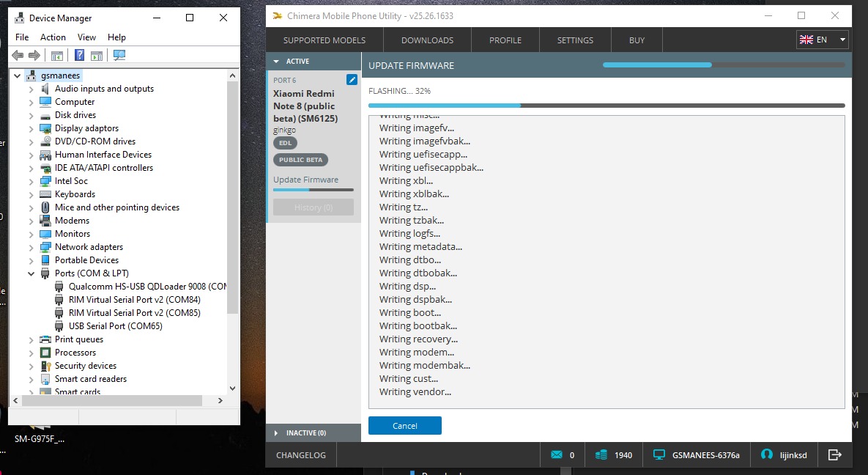This screenshot has width=868, height=475.
Task: Click the Keyboards icon in the device tree
Action: 45,194
